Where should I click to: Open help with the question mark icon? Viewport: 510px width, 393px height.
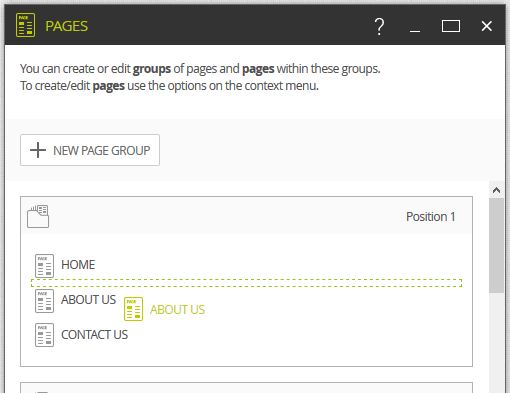379,26
